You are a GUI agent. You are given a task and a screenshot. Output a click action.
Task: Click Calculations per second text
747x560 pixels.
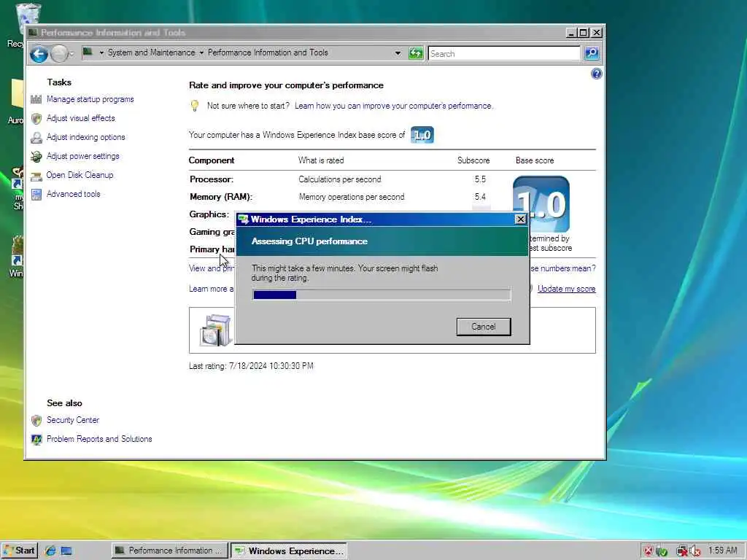coord(340,179)
